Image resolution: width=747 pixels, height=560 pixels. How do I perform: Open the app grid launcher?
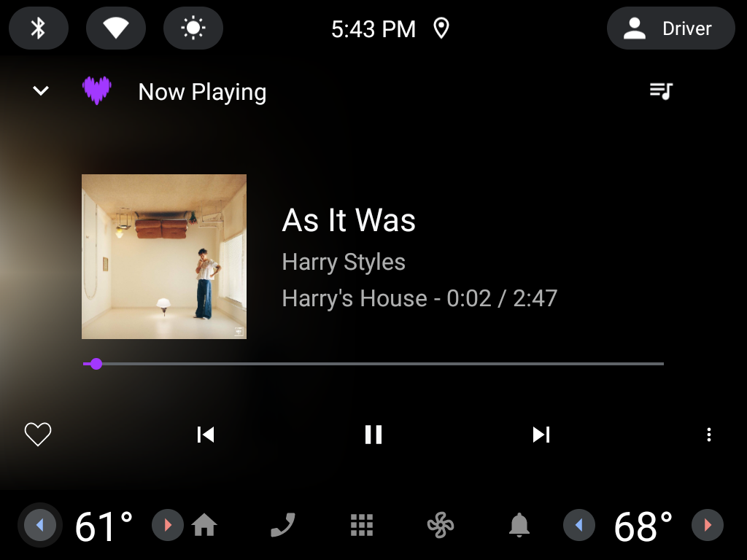(362, 525)
